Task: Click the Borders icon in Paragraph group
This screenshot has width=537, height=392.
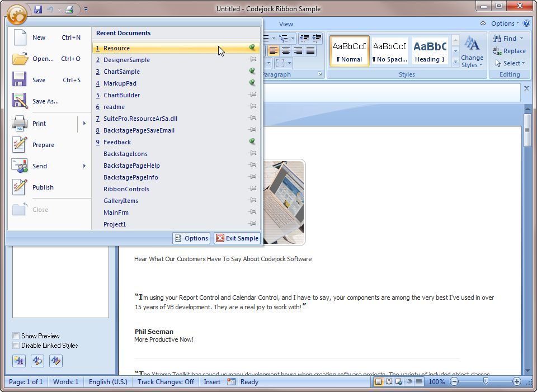Action: 280,63
